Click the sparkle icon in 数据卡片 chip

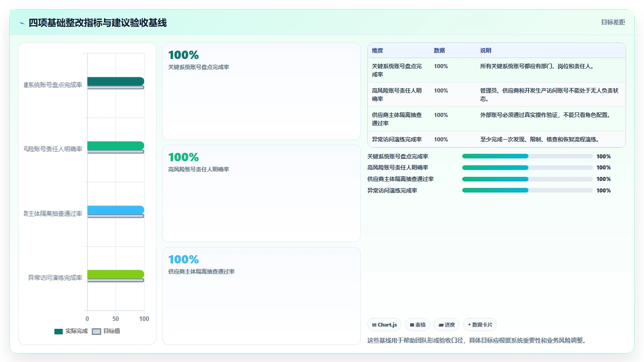coord(470,325)
